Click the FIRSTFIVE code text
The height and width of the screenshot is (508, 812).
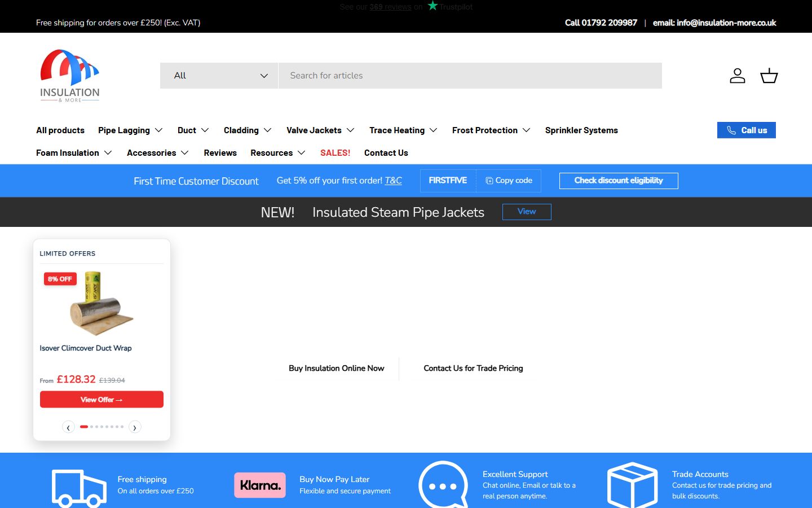[448, 181]
